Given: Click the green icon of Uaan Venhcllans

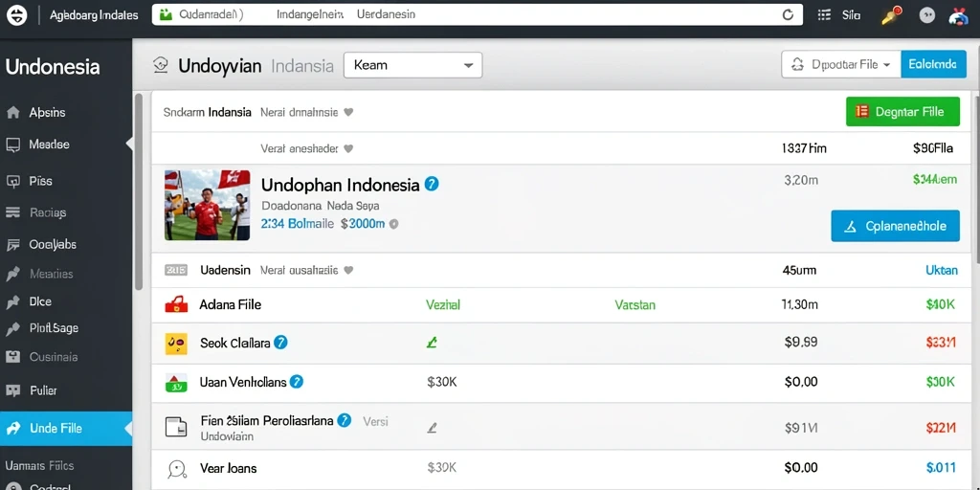Looking at the screenshot, I should (x=176, y=383).
